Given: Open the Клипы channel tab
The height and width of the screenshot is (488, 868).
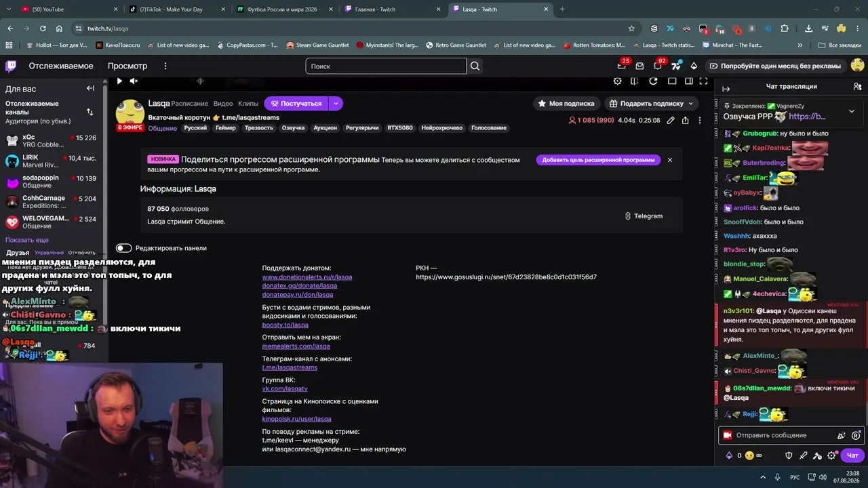Looking at the screenshot, I should 248,103.
